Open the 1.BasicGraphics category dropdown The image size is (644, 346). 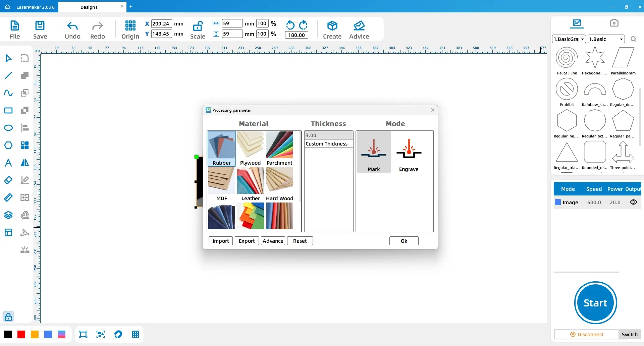569,39
